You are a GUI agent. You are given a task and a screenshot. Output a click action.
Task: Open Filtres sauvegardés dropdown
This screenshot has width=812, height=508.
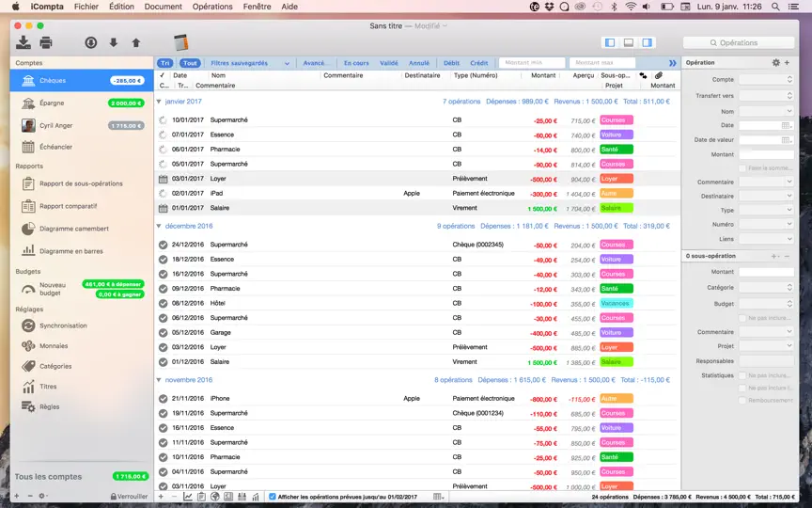pyautogui.click(x=249, y=63)
